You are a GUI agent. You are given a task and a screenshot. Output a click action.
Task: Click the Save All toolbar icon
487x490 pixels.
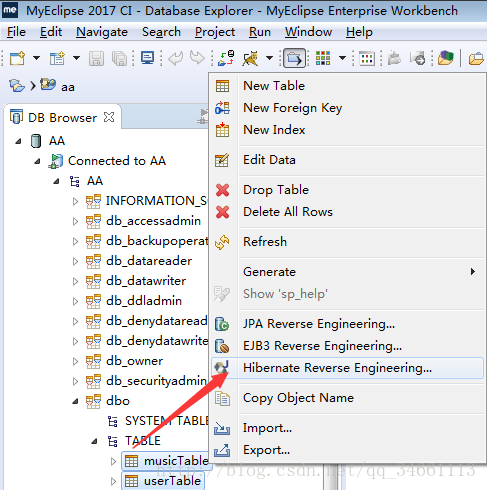click(119, 58)
